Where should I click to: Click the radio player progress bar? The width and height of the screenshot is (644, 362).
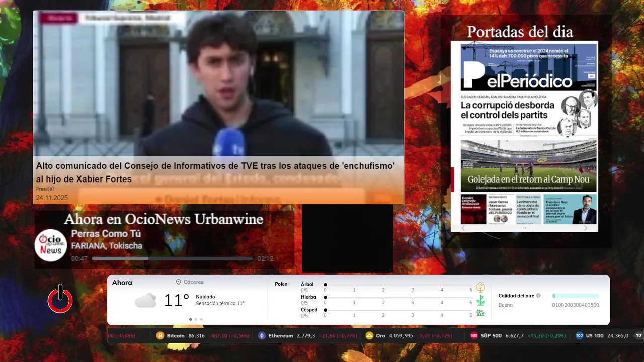coord(172,259)
